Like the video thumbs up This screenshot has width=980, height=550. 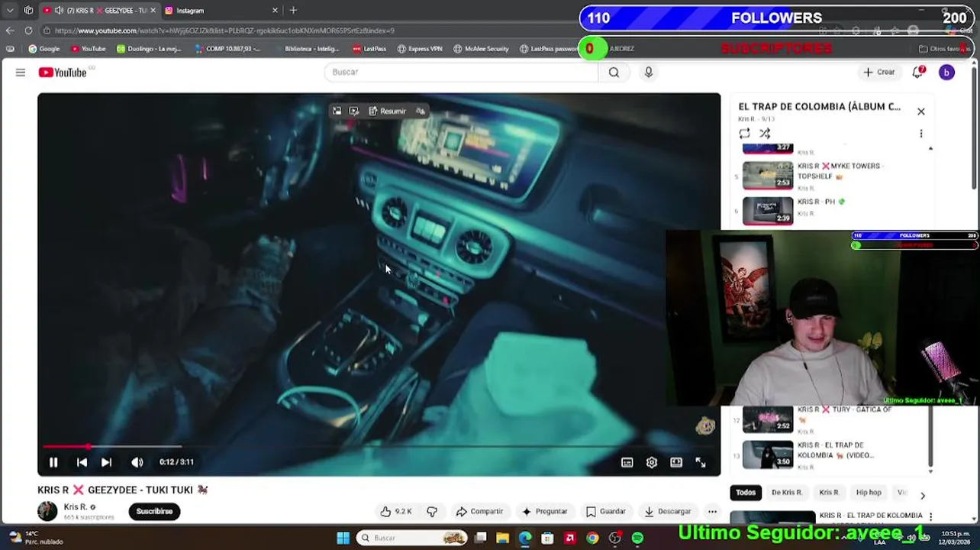point(397,511)
